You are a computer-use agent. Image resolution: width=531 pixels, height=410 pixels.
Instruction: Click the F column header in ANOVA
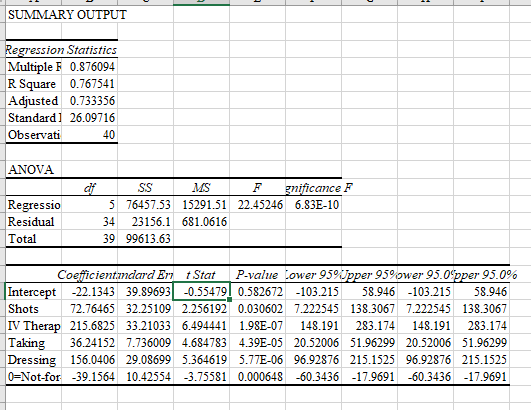pos(257,188)
